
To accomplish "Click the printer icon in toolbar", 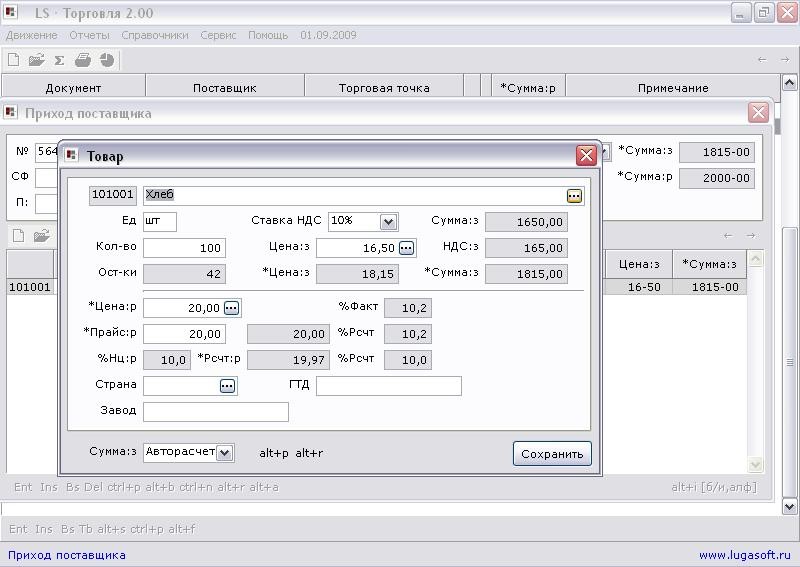I will click(83, 60).
